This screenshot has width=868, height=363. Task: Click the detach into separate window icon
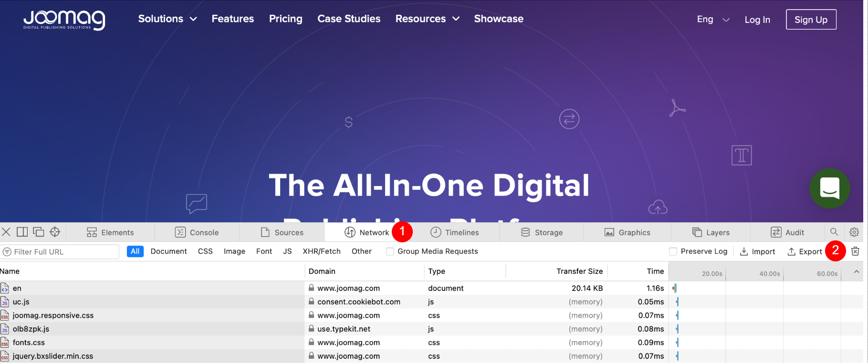39,232
